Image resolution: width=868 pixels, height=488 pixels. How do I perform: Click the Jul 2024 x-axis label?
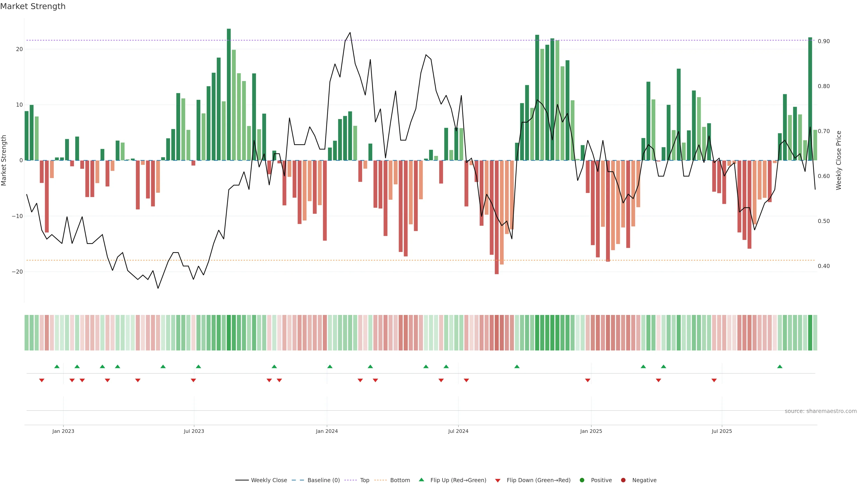point(458,431)
